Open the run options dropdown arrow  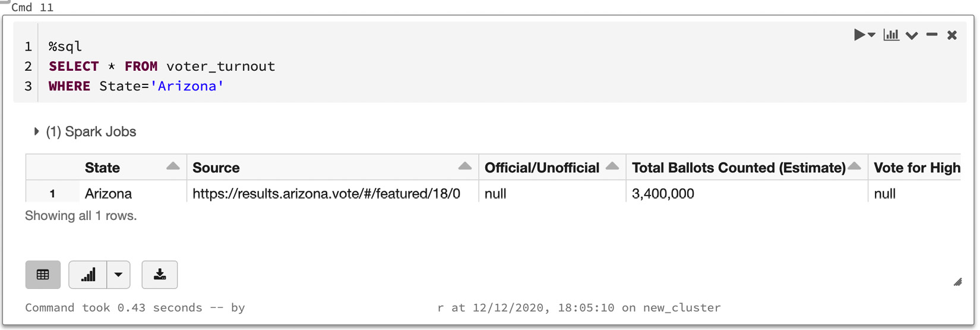click(x=872, y=35)
